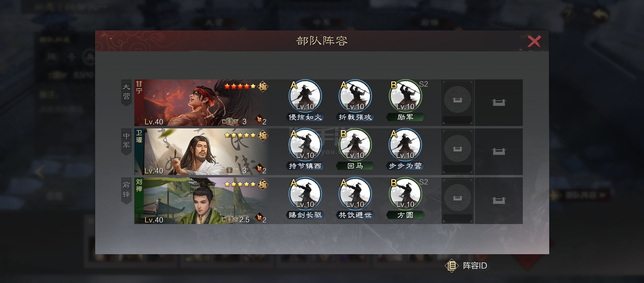
Task: Tap the 方圆 skill icon
Action: tap(405, 194)
